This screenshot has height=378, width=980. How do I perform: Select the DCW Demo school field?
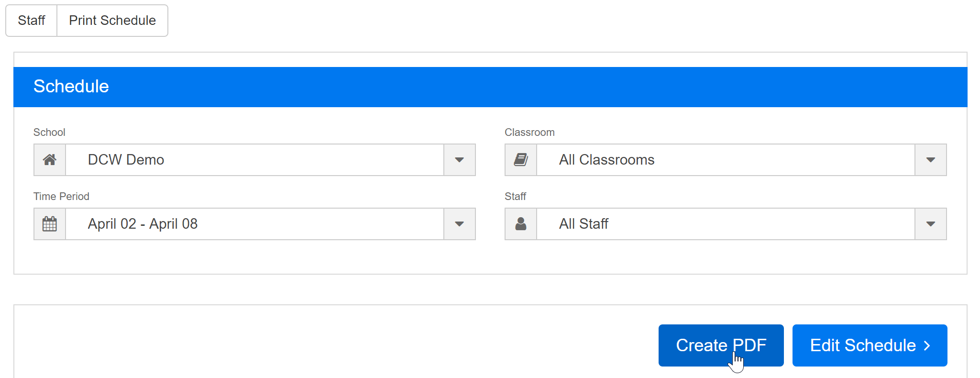pos(254,160)
